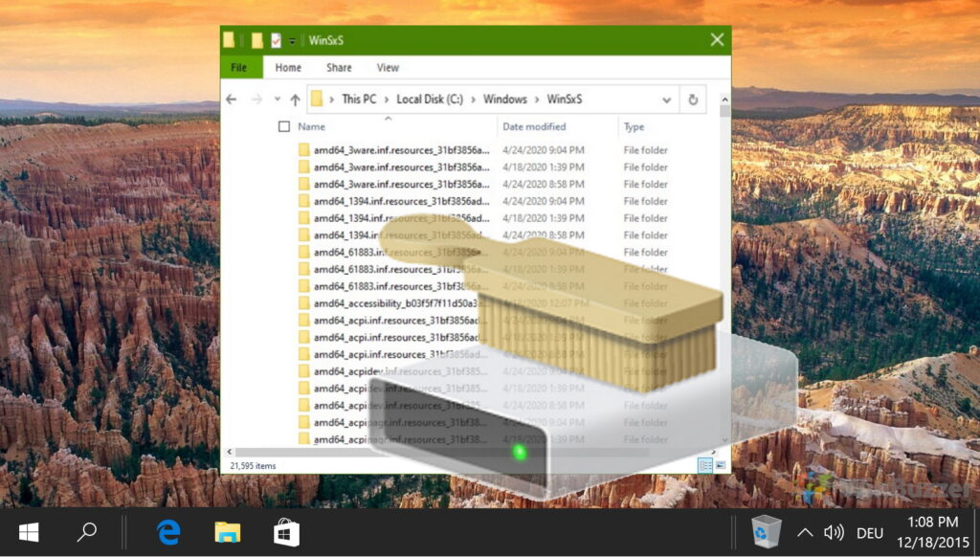This screenshot has width=980, height=557.
Task: Expand the address bar history dropdown
Action: coord(666,99)
